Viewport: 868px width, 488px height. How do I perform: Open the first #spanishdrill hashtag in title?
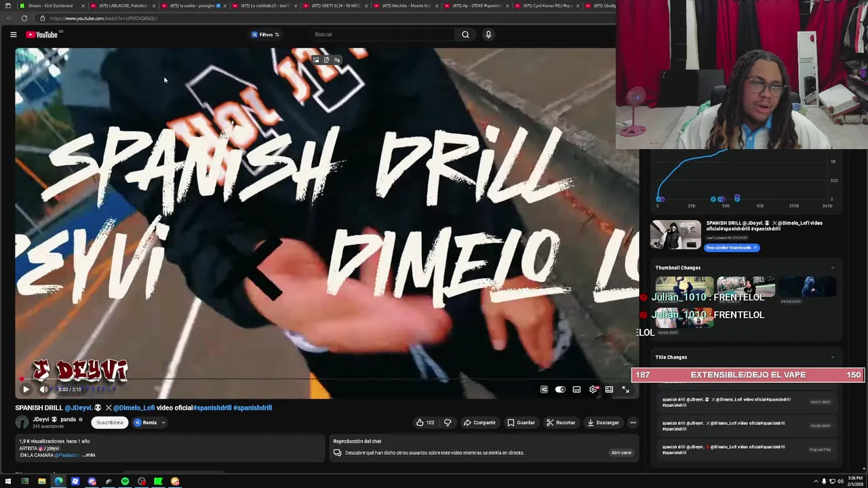click(212, 408)
